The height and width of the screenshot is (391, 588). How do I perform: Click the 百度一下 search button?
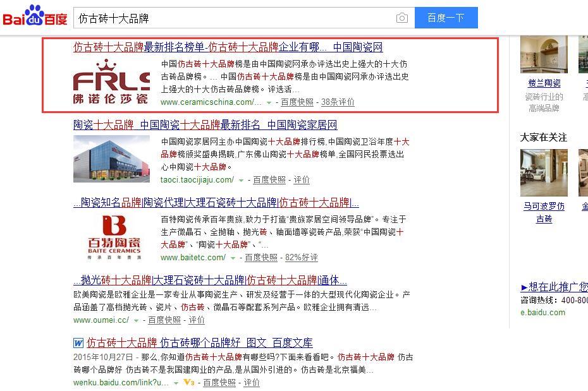point(446,18)
